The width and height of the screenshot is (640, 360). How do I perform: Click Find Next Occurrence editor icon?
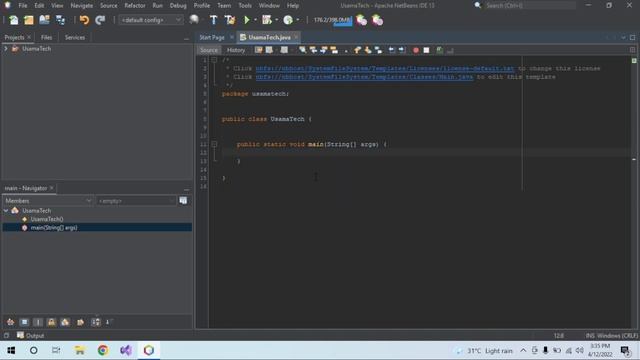324,50
